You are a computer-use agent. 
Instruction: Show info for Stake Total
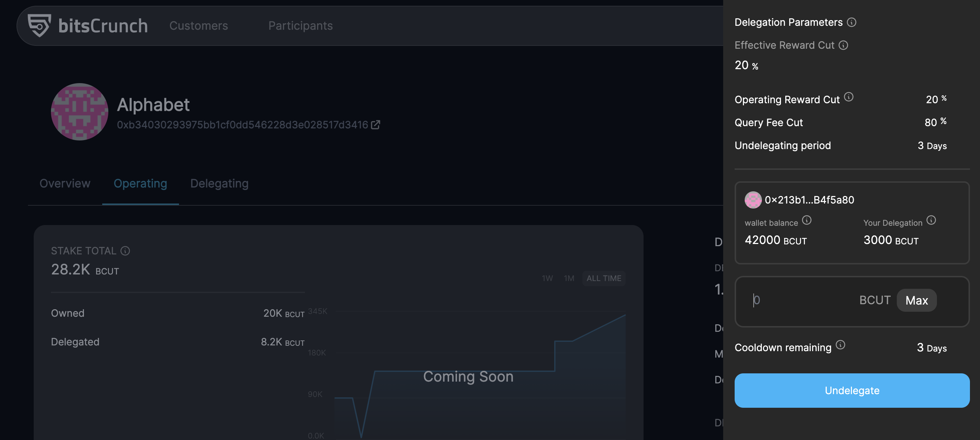pos(125,251)
